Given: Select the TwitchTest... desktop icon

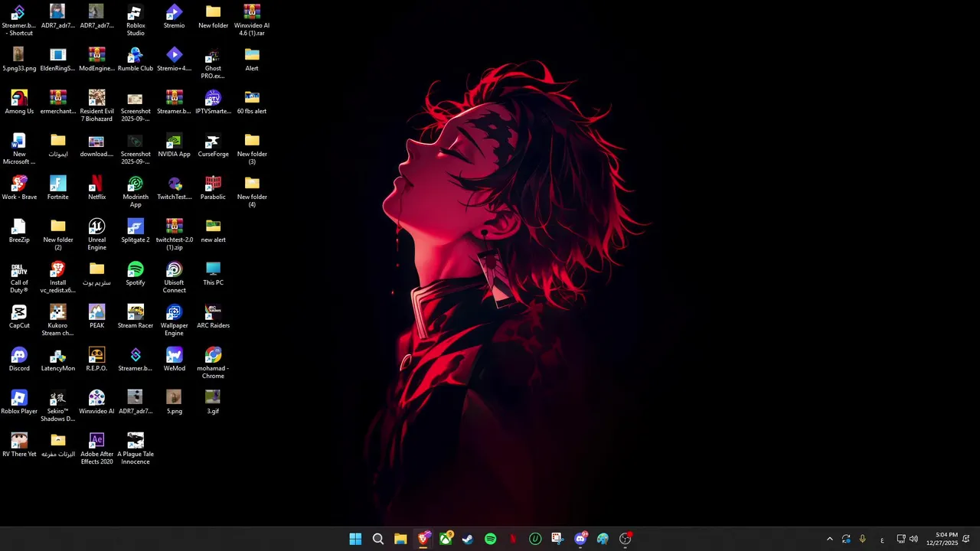Looking at the screenshot, I should [174, 188].
